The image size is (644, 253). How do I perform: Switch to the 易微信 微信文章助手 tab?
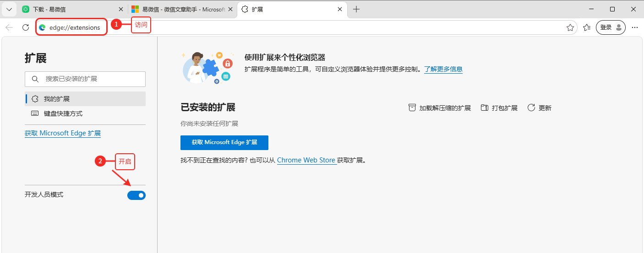(182, 9)
